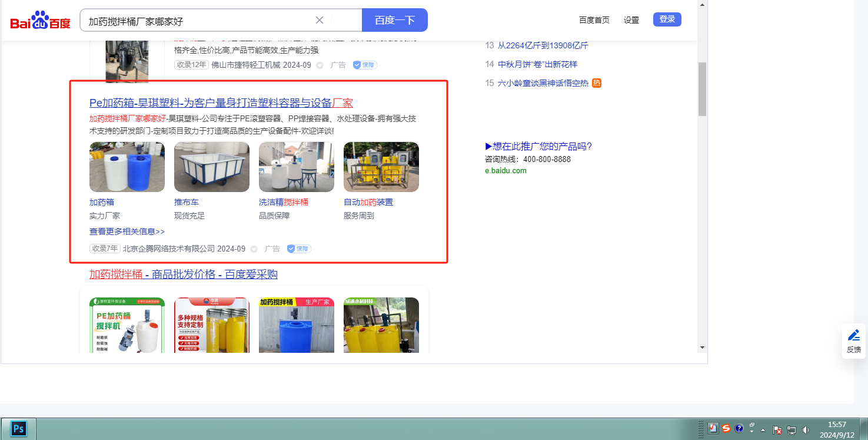Click the 加药箱 product label
The width and height of the screenshot is (868, 440).
(x=102, y=202)
